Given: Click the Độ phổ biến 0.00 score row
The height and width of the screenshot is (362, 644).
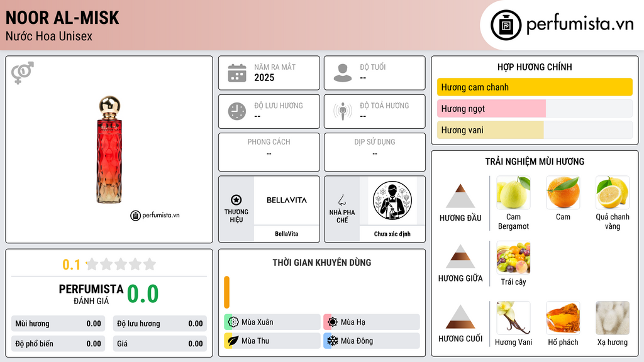Looking at the screenshot, I should click(x=58, y=344).
